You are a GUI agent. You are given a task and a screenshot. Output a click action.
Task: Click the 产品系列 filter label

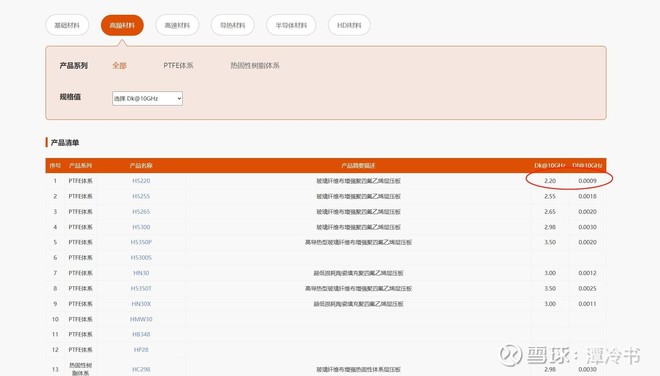pyautogui.click(x=74, y=66)
